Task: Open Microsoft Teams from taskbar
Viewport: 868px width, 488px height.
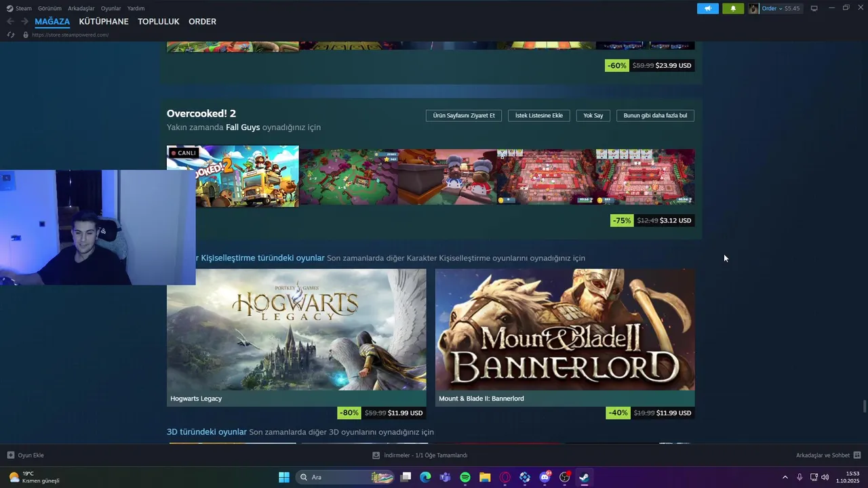Action: [x=445, y=477]
